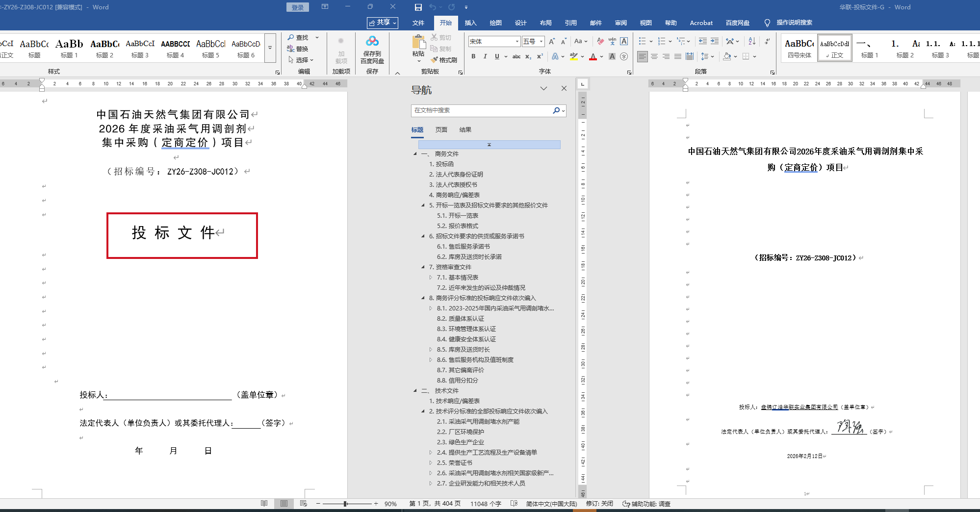Click the search magnifier in navigation pane

pyautogui.click(x=556, y=110)
